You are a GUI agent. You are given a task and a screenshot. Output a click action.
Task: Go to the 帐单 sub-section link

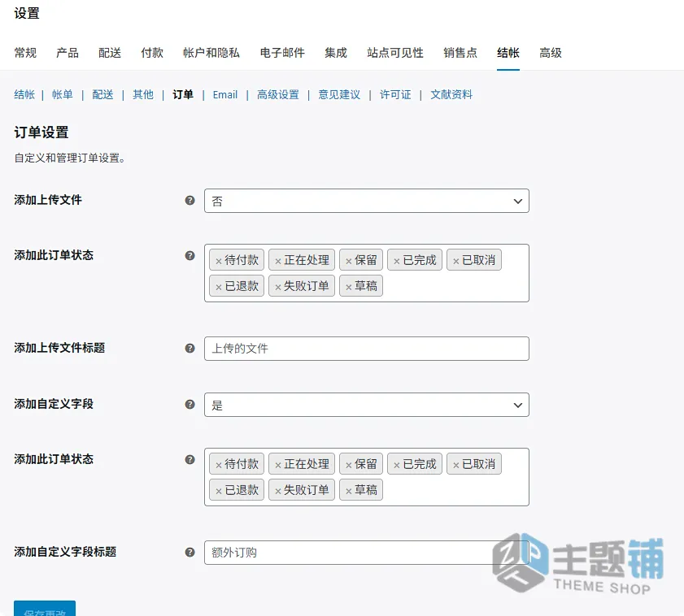point(63,94)
